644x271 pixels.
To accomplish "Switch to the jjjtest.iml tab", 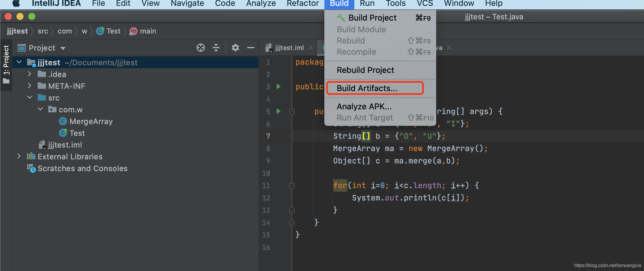I will click(289, 48).
